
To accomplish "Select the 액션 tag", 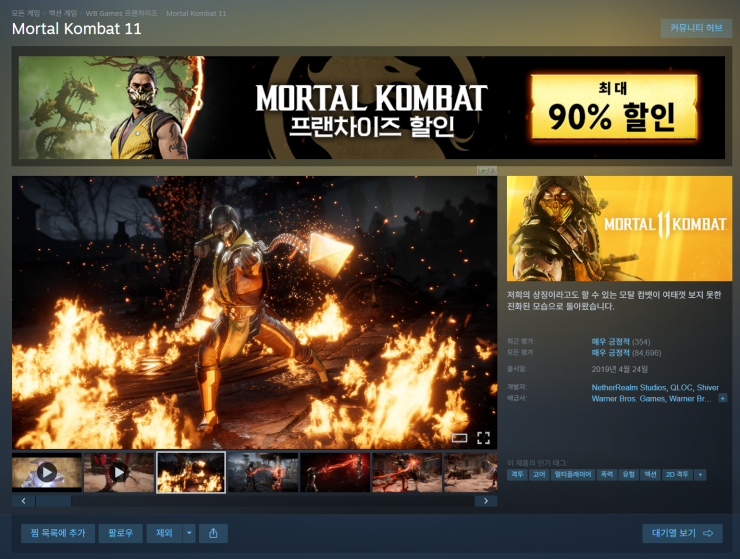I will coord(650,474).
